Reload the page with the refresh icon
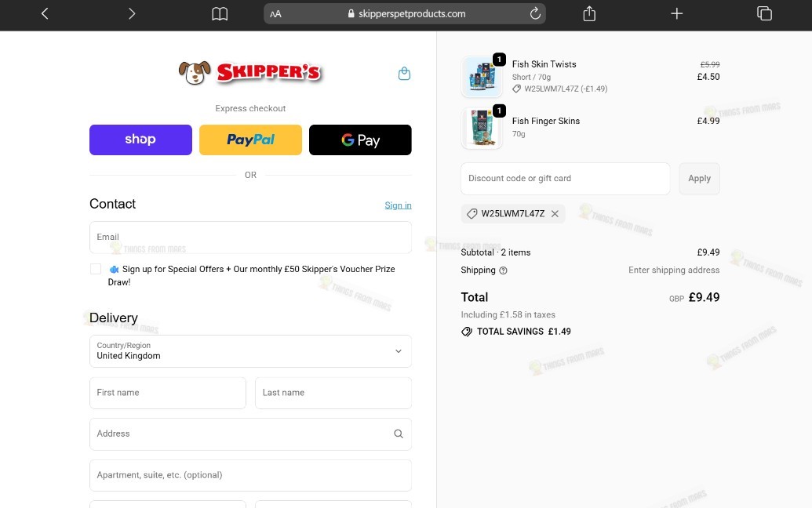 535,13
